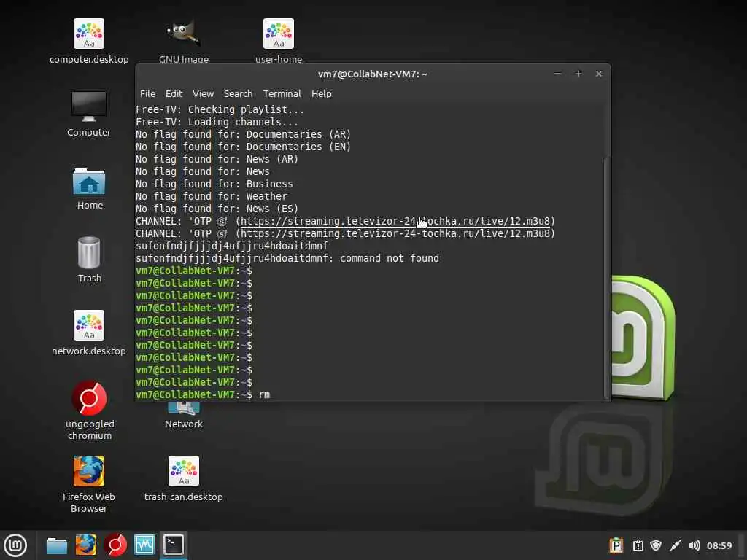Minimize the terminal window
This screenshot has height=560, width=747.
tap(558, 74)
